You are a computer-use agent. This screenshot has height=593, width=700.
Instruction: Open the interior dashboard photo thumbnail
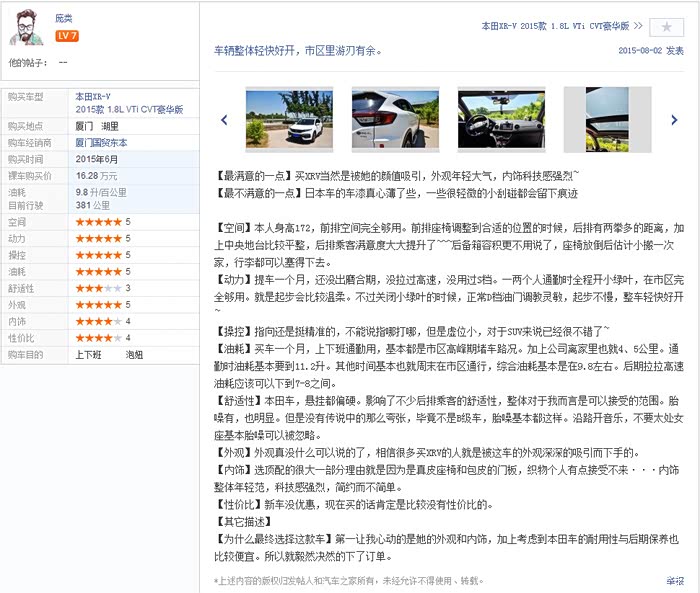coord(501,119)
